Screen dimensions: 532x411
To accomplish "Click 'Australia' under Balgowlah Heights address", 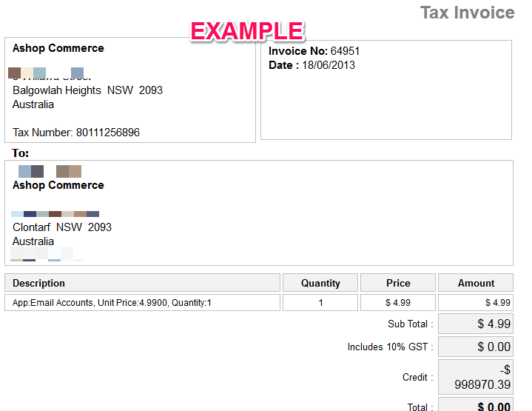I will coord(33,104).
